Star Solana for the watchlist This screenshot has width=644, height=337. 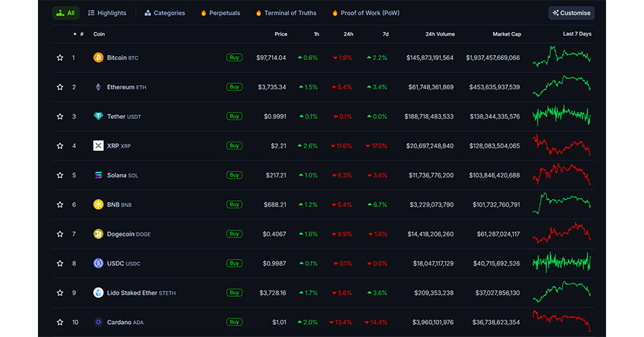click(60, 175)
